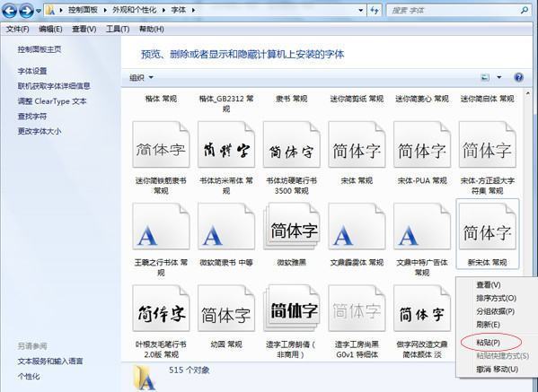This screenshot has width=538, height=392.
Task: Expand the arrow after 字体 breadcrumb
Action: click(193, 10)
